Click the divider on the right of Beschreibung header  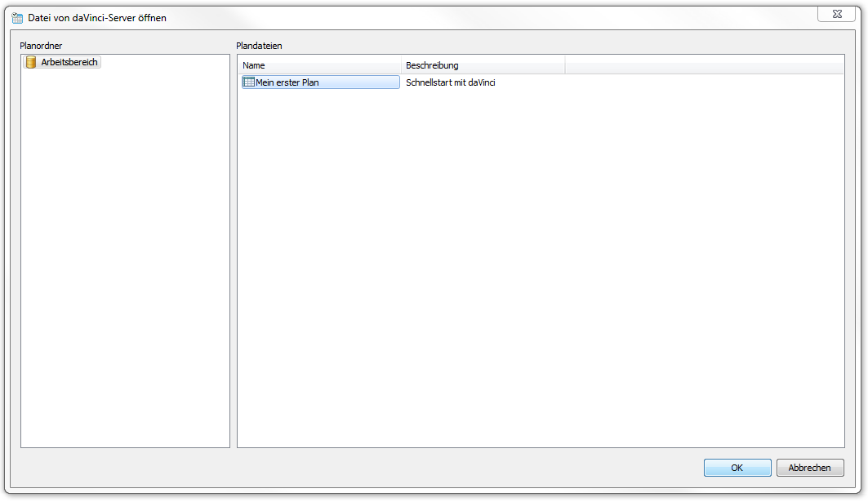(x=565, y=65)
